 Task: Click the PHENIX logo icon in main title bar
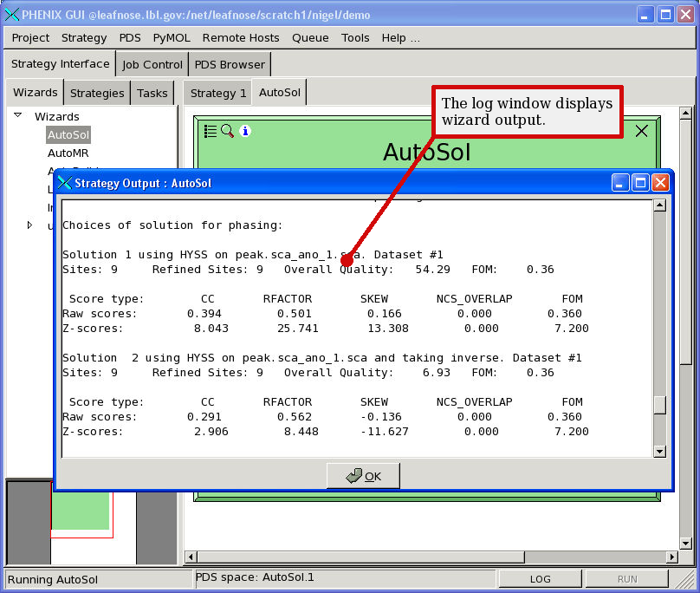tap(11, 15)
